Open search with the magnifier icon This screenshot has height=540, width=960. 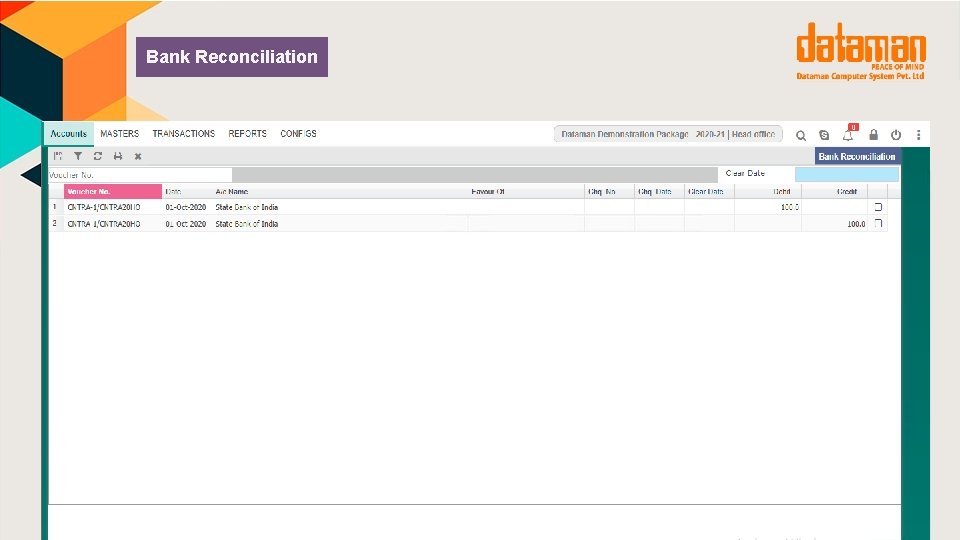pos(800,135)
